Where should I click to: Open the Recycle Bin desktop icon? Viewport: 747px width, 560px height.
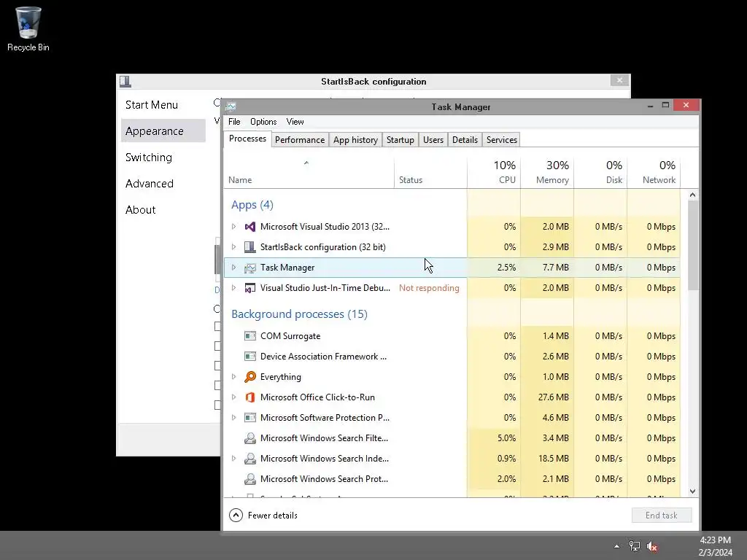coord(28,28)
